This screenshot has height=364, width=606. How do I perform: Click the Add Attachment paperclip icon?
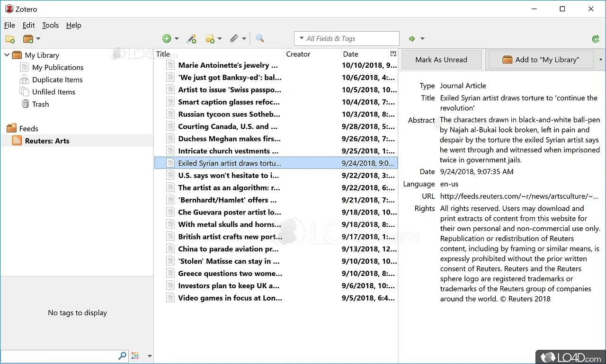[234, 39]
